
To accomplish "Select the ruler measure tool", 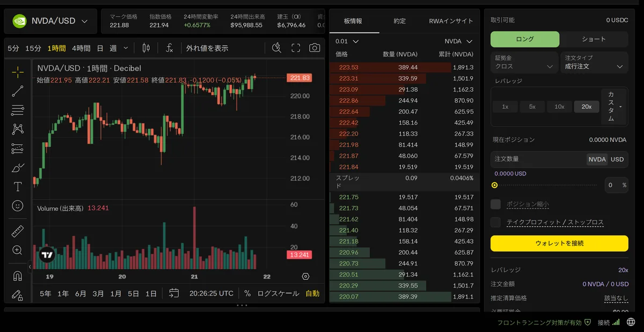I will click(x=18, y=231).
